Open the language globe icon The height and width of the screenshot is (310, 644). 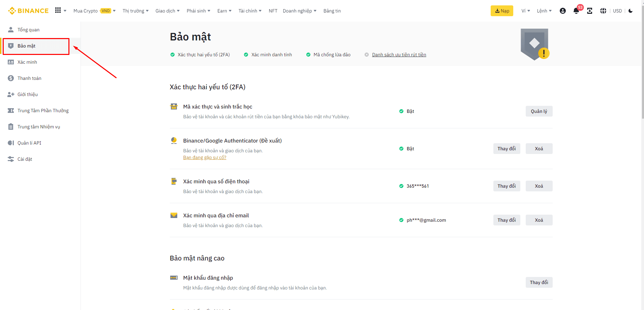coord(603,11)
